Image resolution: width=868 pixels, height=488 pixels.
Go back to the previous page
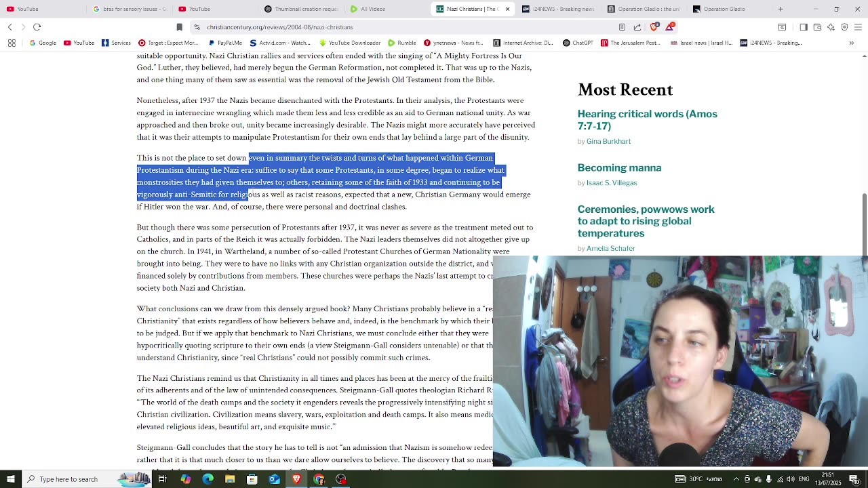click(10, 27)
